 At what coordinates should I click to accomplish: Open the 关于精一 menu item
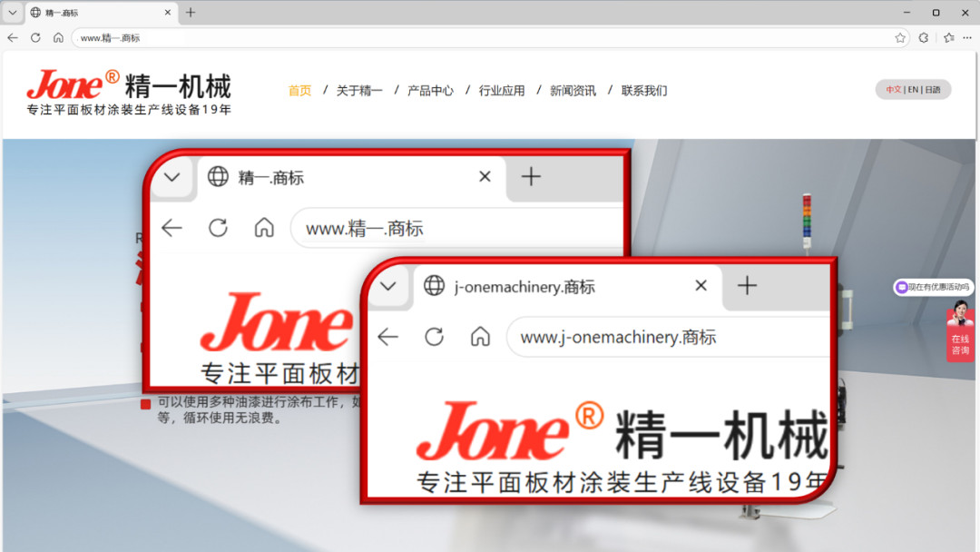pos(359,91)
